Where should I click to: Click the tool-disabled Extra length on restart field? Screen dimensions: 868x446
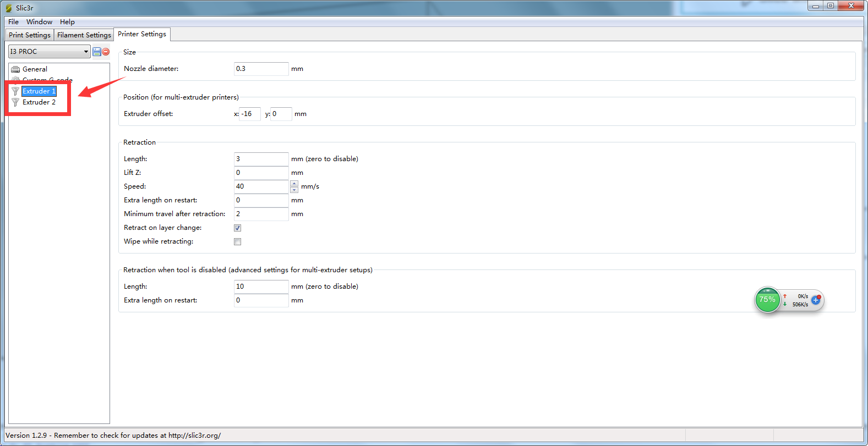tap(261, 300)
